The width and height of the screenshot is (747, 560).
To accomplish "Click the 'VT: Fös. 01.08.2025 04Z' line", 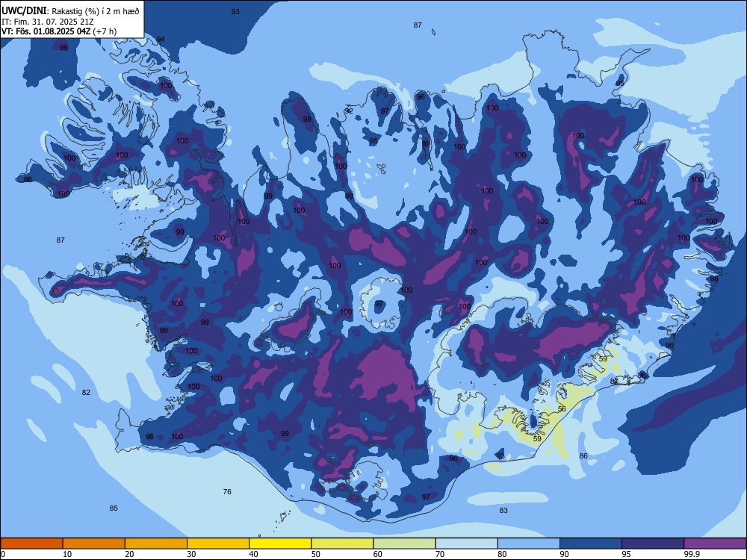I will pos(46,31).
